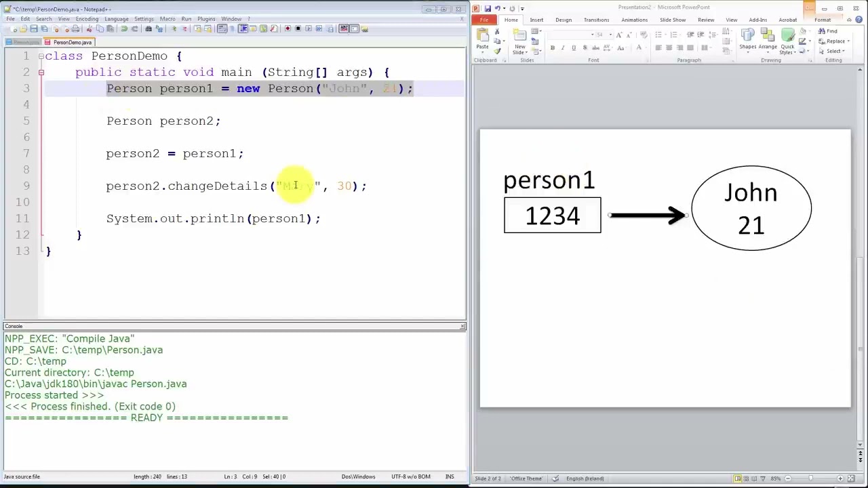Toggle Strikethrough in PowerPoint Font group

pos(595,47)
